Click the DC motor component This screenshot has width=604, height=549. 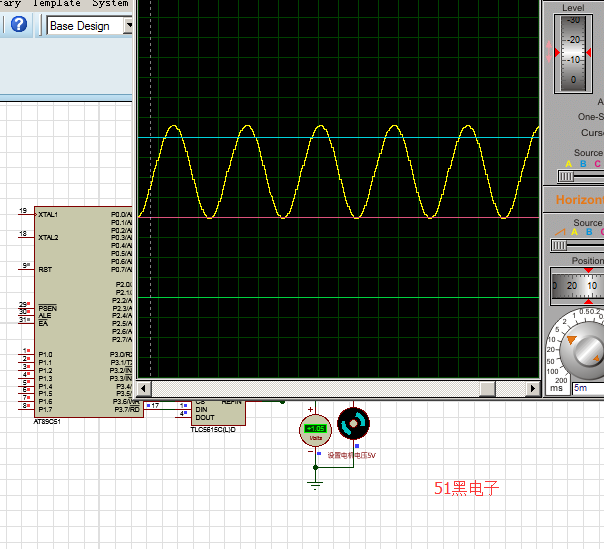click(x=354, y=424)
